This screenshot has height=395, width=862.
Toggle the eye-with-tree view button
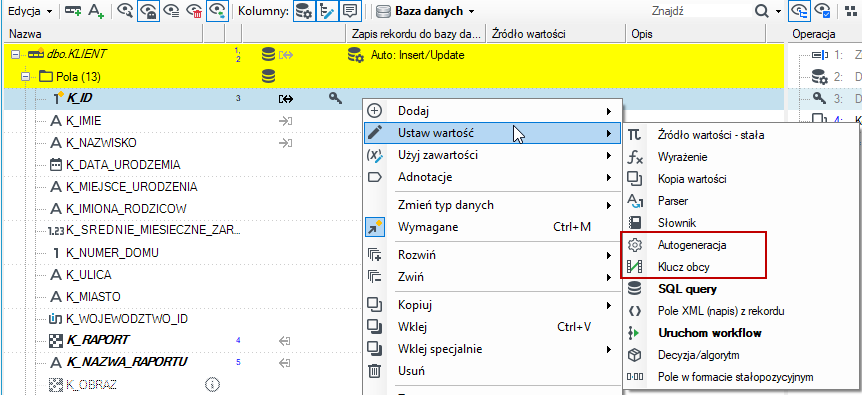point(799,10)
